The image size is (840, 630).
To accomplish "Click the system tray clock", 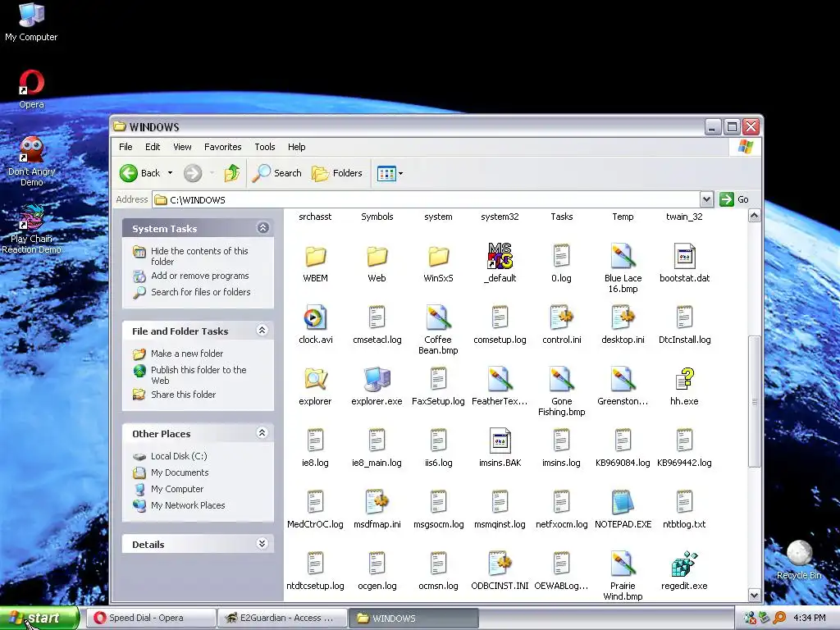I will pyautogui.click(x=809, y=618).
